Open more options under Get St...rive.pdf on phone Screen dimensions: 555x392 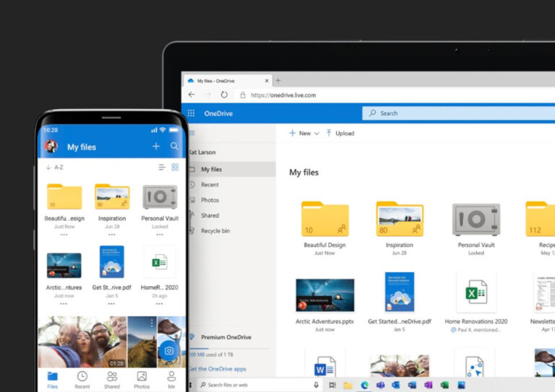coord(111,304)
